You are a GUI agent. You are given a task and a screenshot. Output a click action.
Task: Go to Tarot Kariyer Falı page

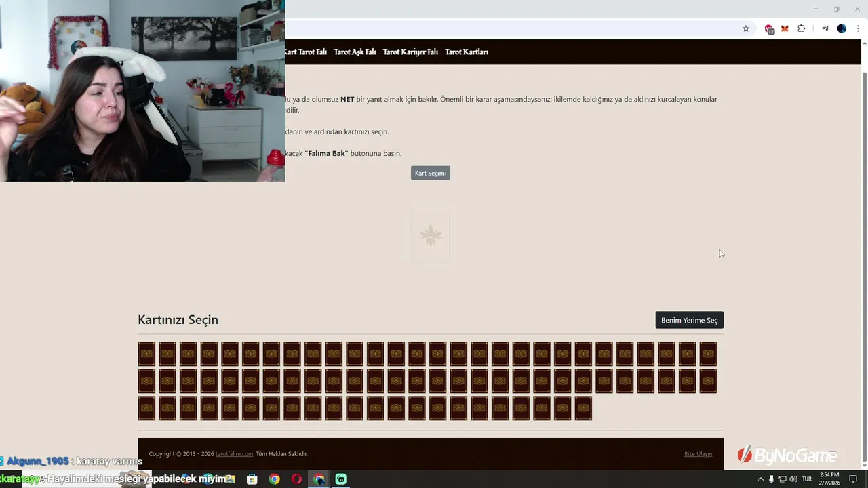[x=410, y=52]
